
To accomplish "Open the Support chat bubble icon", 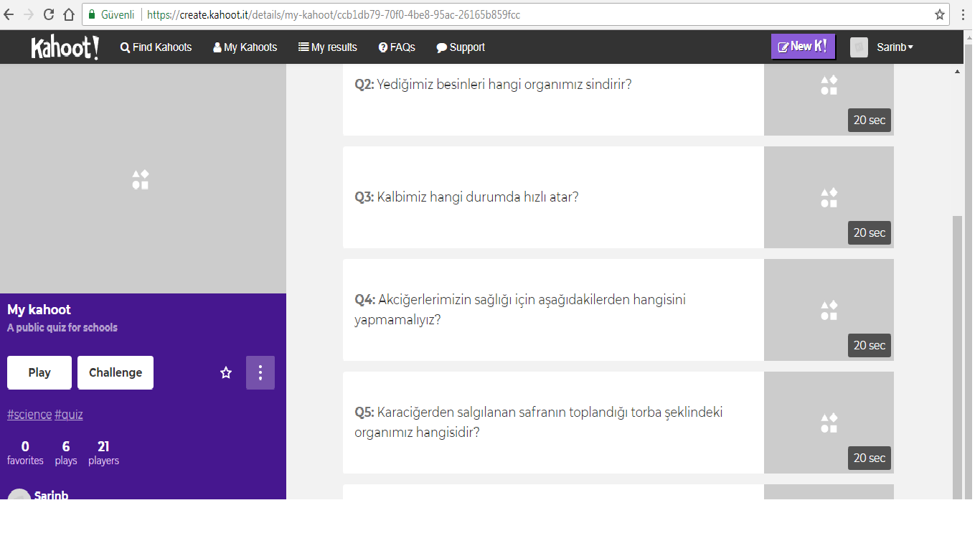I will [441, 47].
